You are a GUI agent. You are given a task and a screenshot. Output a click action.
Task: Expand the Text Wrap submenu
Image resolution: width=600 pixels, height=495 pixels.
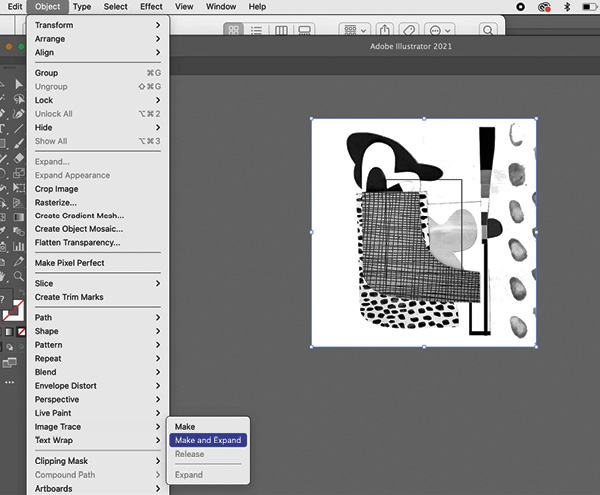[98, 440]
